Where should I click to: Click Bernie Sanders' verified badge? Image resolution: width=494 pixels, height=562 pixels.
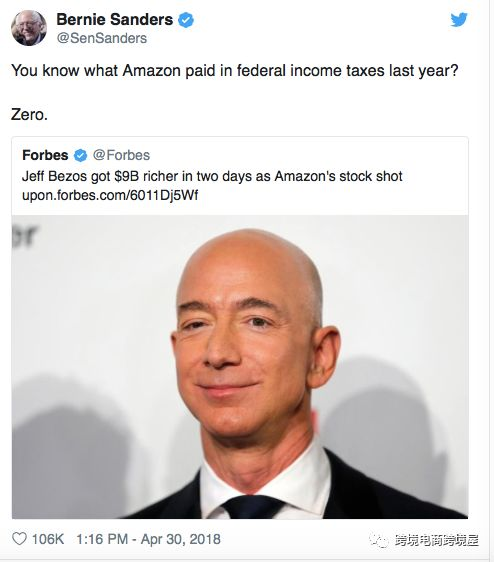point(186,20)
